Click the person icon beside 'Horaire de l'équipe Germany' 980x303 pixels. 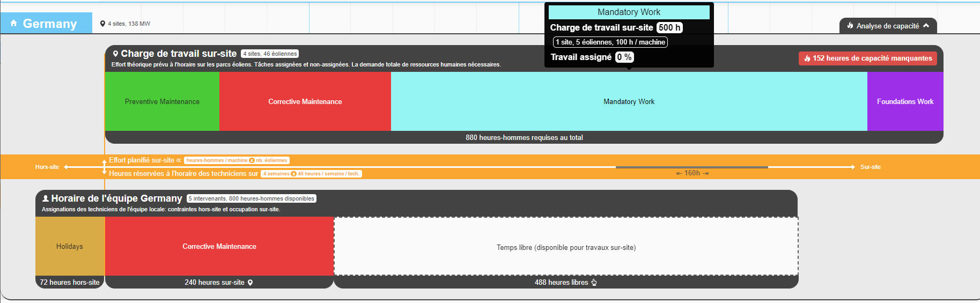[46, 198]
